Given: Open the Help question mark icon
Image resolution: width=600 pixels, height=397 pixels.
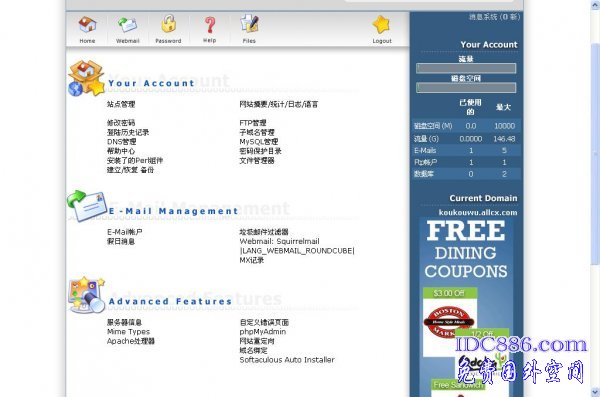Looking at the screenshot, I should pyautogui.click(x=209, y=25).
